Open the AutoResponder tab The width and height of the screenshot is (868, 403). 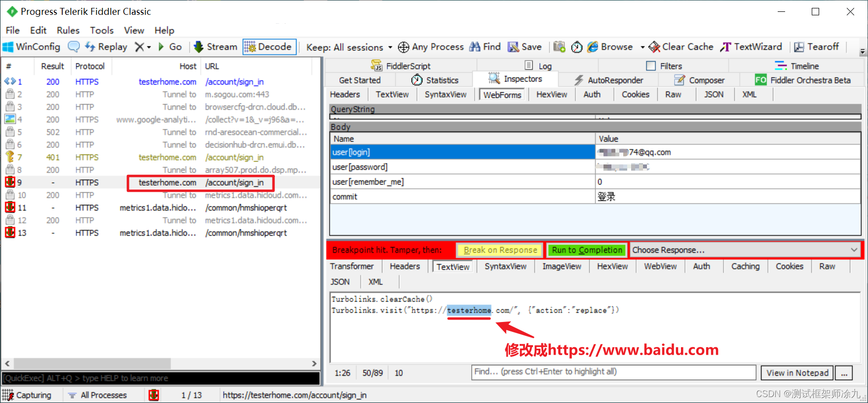tap(608, 80)
